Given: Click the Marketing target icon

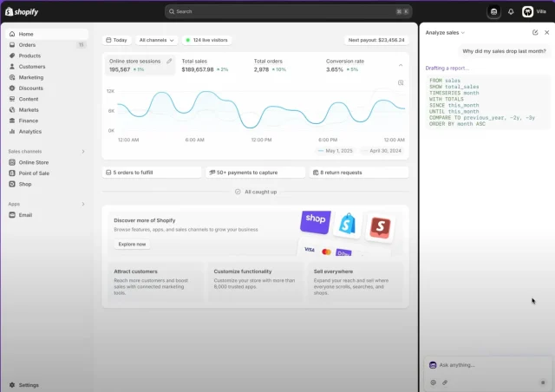Looking at the screenshot, I should coord(12,77).
